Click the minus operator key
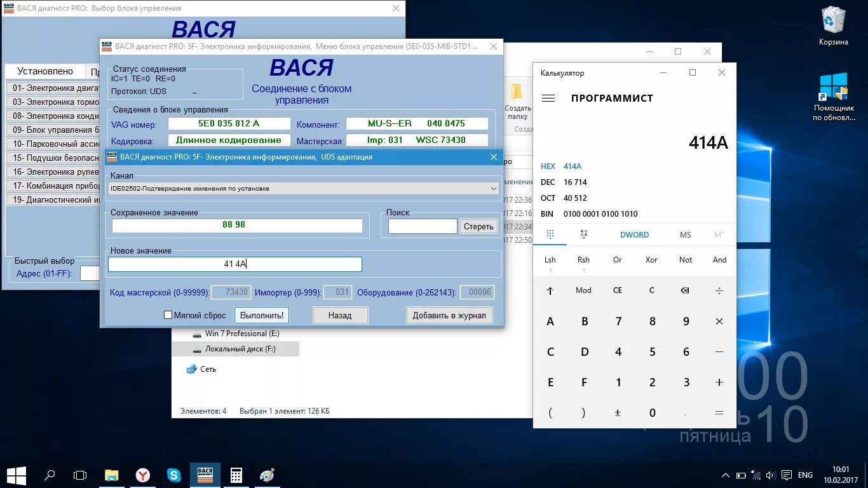 pyautogui.click(x=719, y=351)
